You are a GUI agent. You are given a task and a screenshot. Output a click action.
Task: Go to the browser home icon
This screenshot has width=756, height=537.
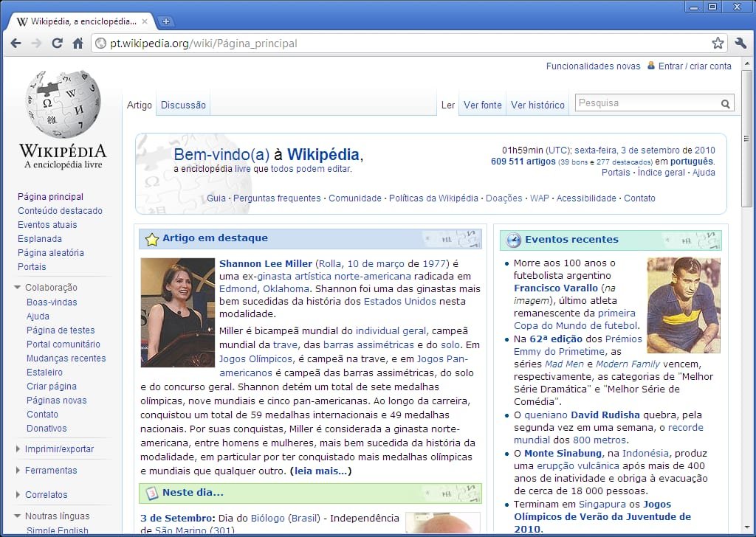click(x=78, y=44)
